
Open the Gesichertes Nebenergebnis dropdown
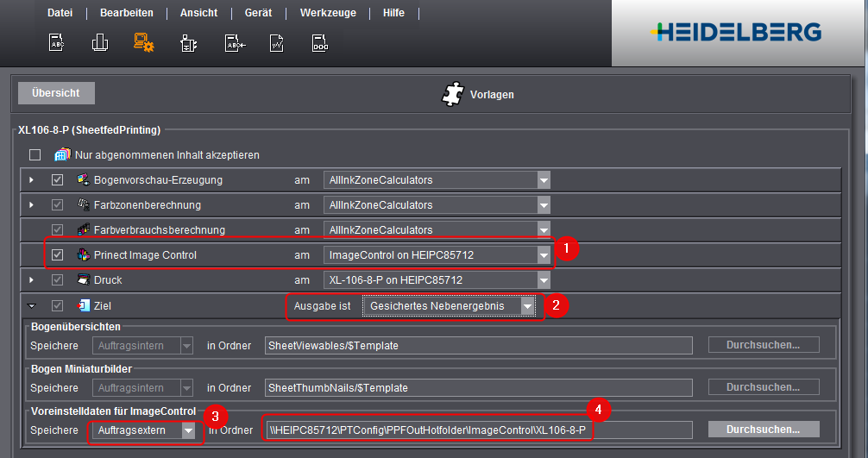pos(525,306)
